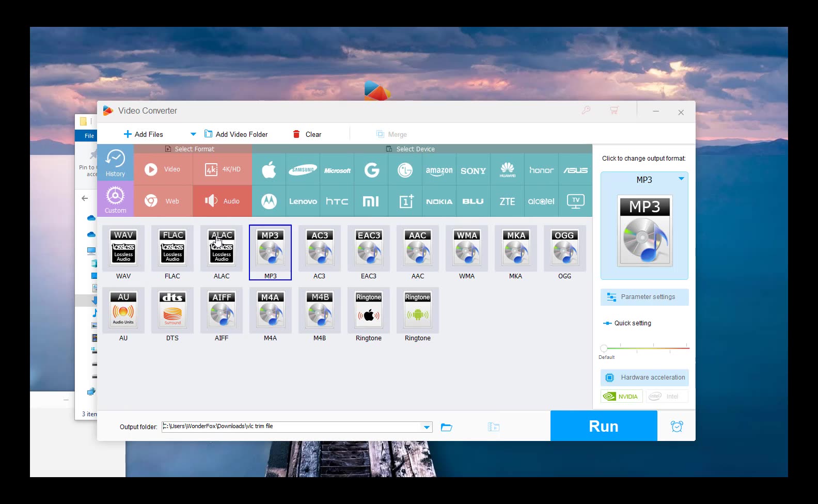The height and width of the screenshot is (504, 818).
Task: Open the ZTE device presets
Action: [508, 201]
